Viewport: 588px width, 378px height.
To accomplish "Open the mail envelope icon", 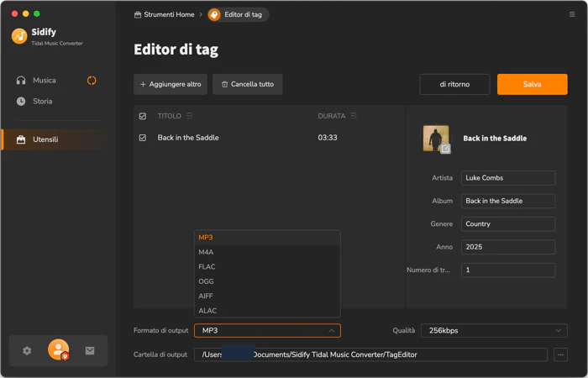I will click(90, 350).
